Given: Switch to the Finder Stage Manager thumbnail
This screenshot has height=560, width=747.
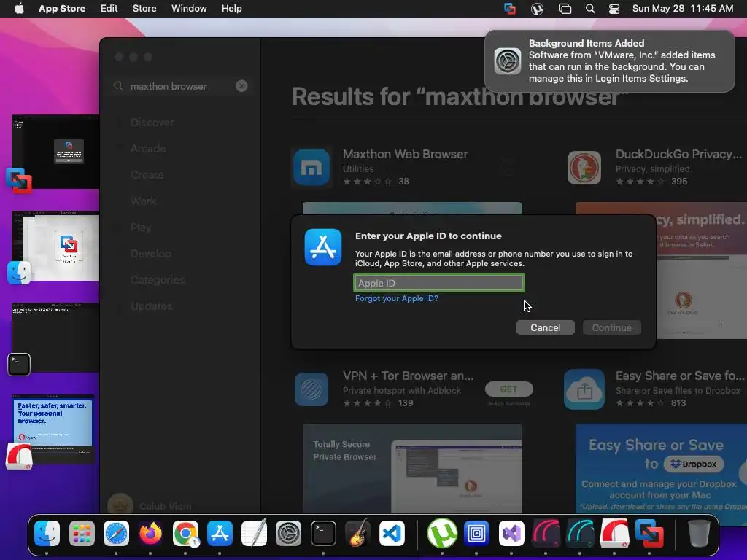Looking at the screenshot, I should (x=55, y=246).
